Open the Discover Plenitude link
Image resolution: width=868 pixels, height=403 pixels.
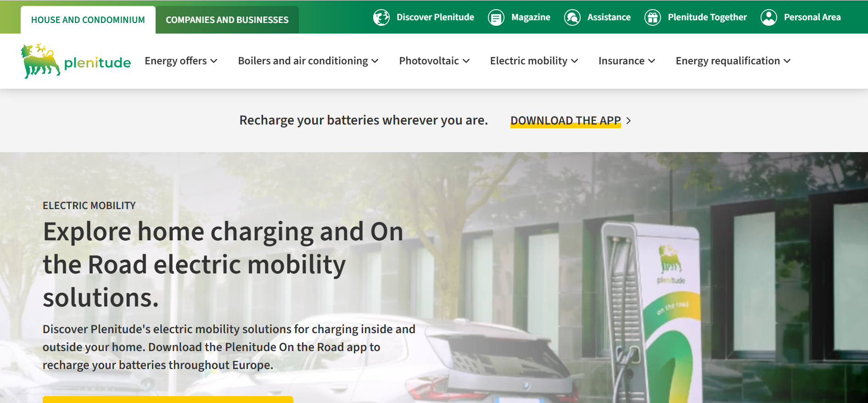435,17
